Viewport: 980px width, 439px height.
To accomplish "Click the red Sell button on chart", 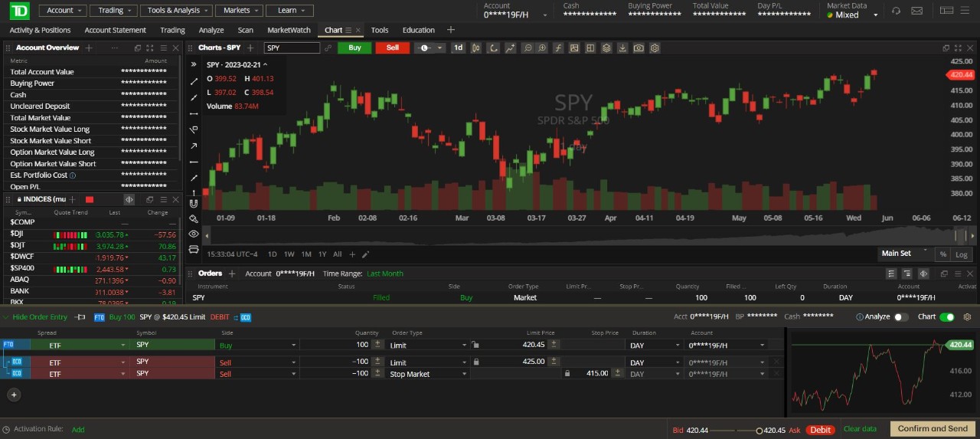I will pos(392,48).
